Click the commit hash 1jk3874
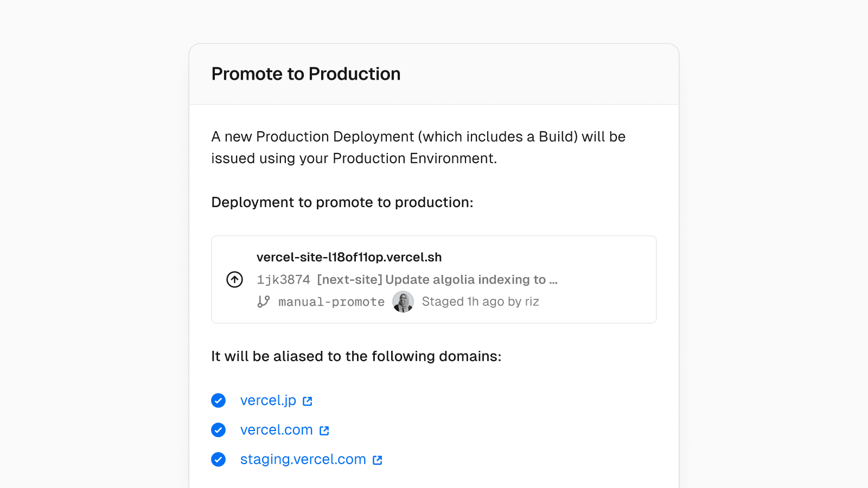The image size is (868, 488). [x=283, y=280]
